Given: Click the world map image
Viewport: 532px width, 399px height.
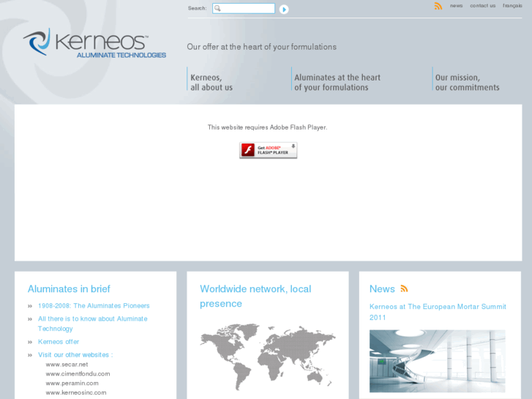Looking at the screenshot, I should [x=268, y=357].
